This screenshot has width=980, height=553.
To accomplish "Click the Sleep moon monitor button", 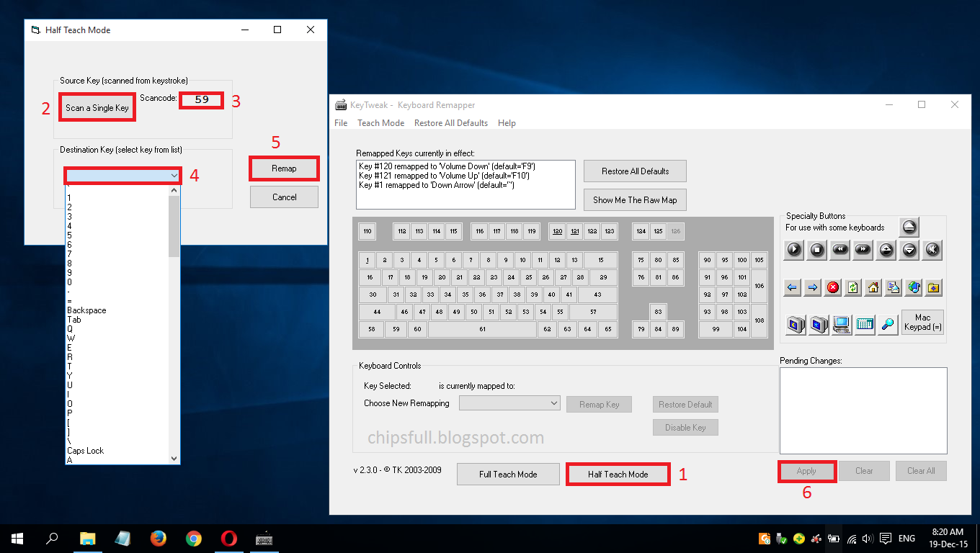I will (796, 324).
